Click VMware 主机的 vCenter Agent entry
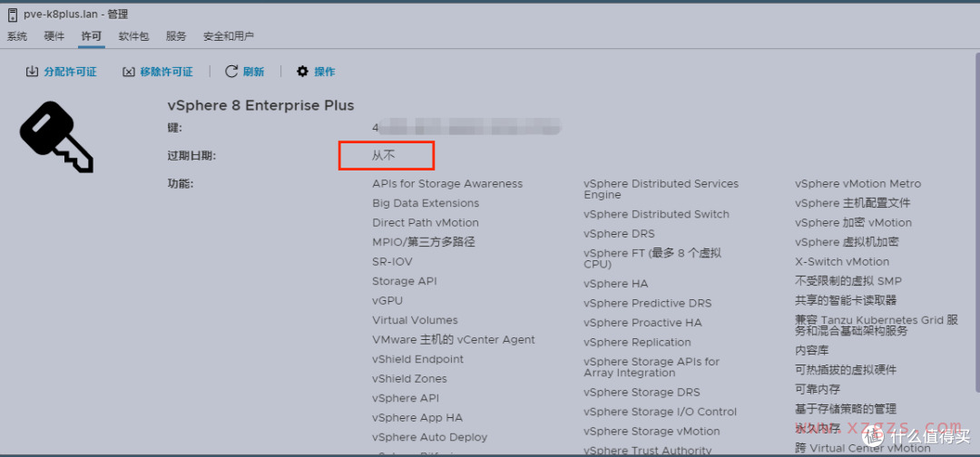 click(454, 340)
